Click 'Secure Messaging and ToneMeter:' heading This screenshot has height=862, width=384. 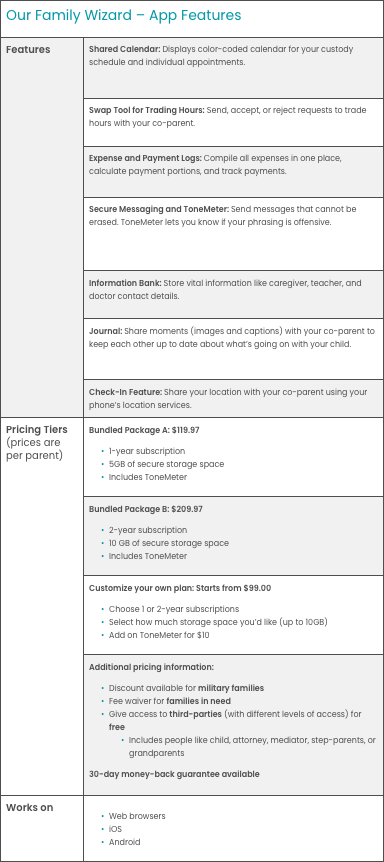[159, 209]
